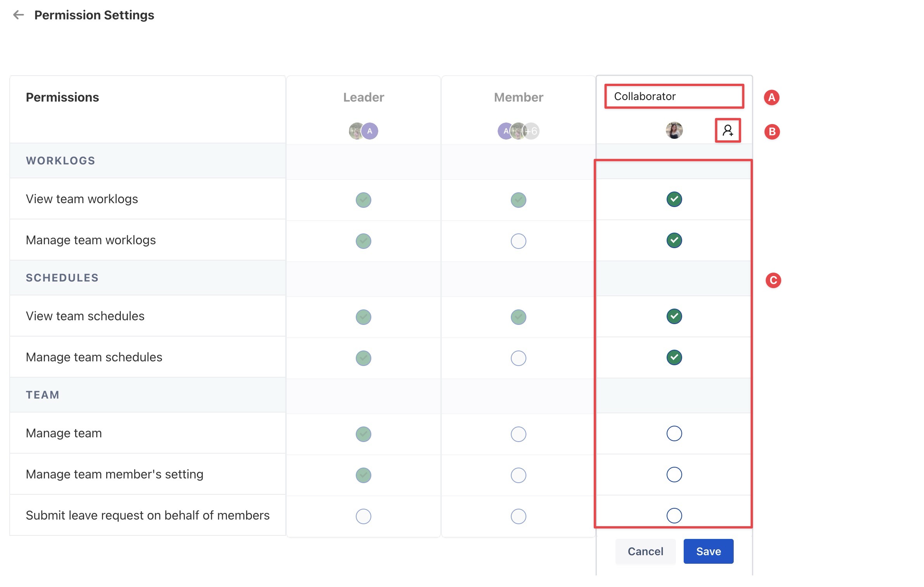Click the back arrow icon
The width and height of the screenshot is (924, 587).
coord(18,15)
